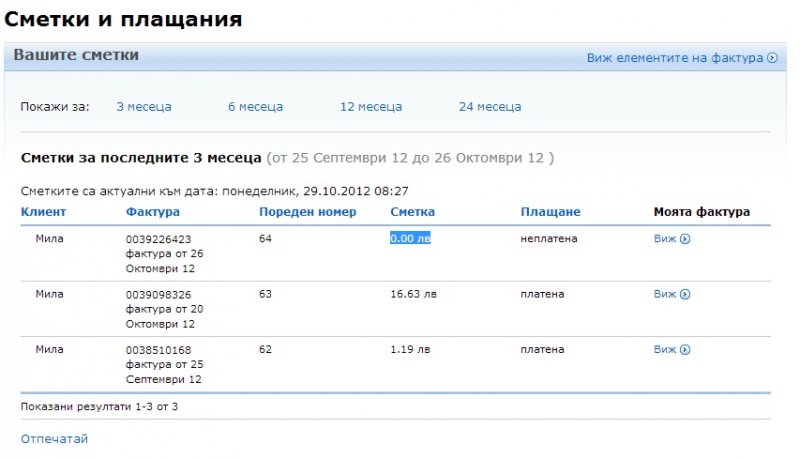Click client 'Мила' in row 63
800x459 pixels.
(49, 294)
